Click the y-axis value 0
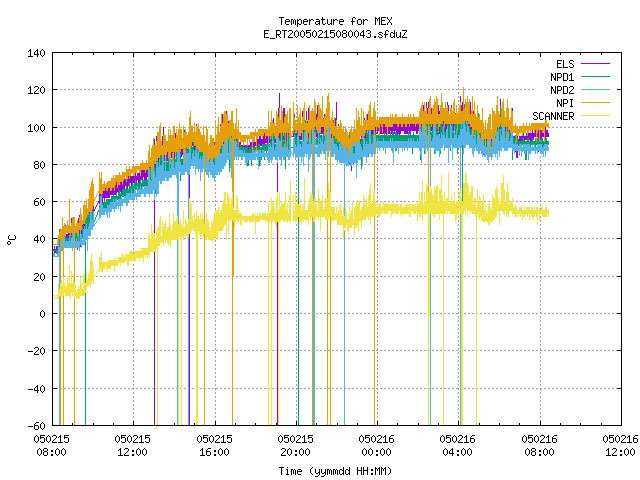The image size is (640, 480). click(x=42, y=314)
